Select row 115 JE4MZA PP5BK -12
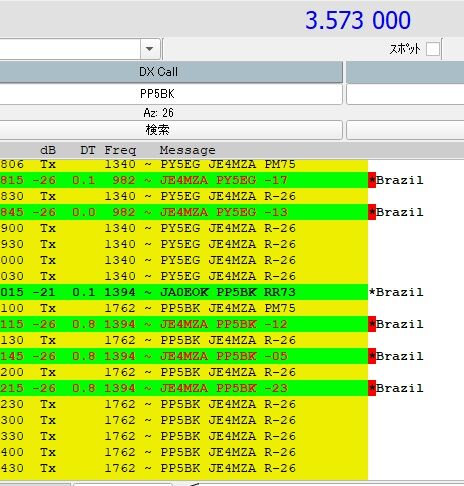This screenshot has height=486, width=464. point(184,324)
